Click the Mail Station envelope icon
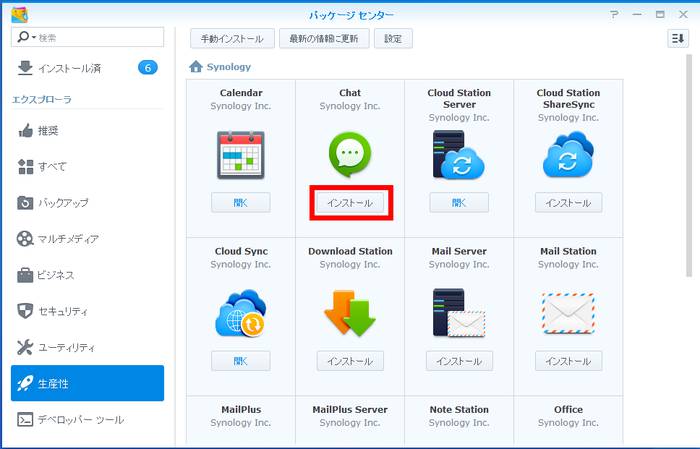 pyautogui.click(x=568, y=313)
